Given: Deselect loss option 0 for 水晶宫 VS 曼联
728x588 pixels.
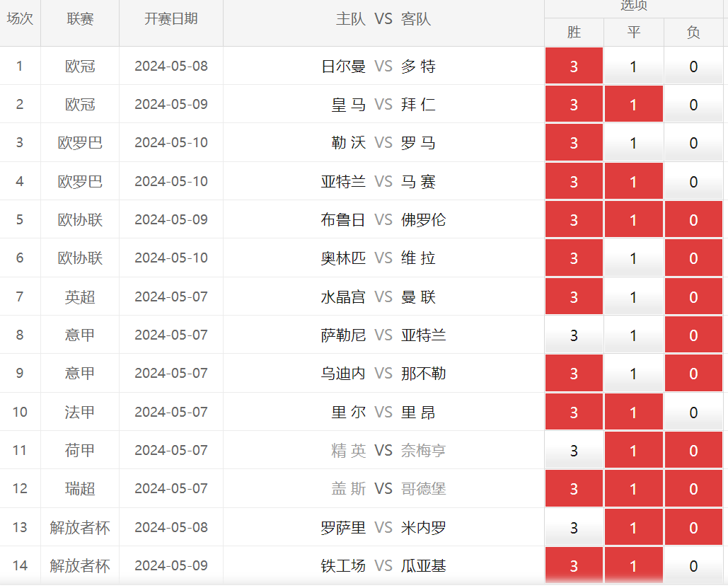Looking at the screenshot, I should coord(693,296).
